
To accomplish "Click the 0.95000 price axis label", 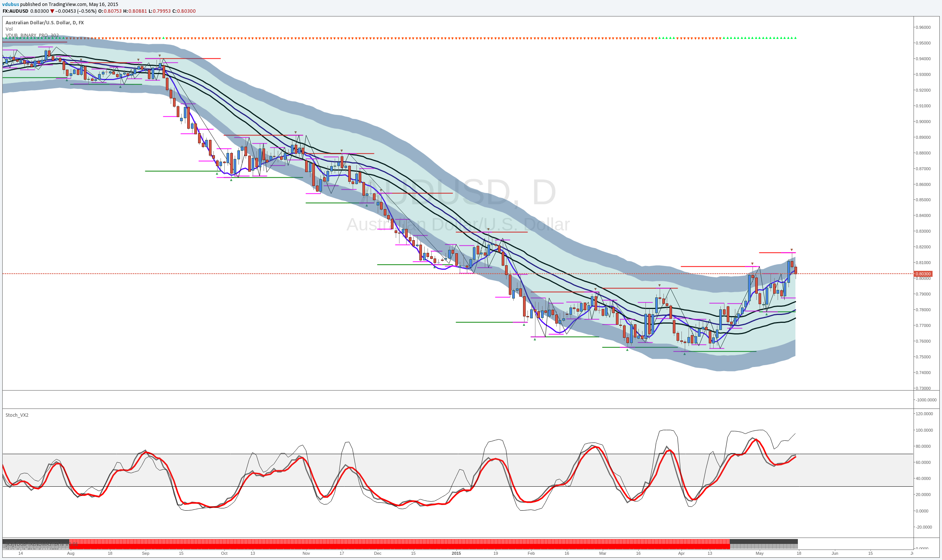I will [923, 43].
